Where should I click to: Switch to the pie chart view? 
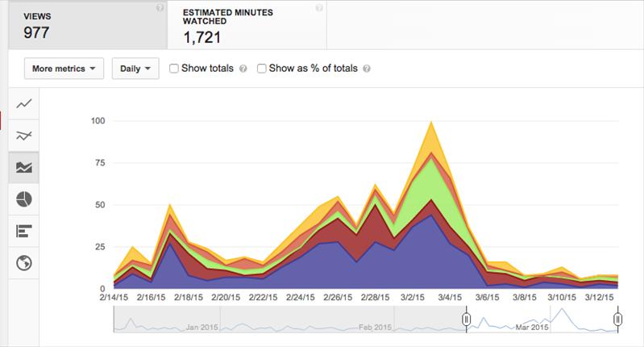pyautogui.click(x=24, y=199)
